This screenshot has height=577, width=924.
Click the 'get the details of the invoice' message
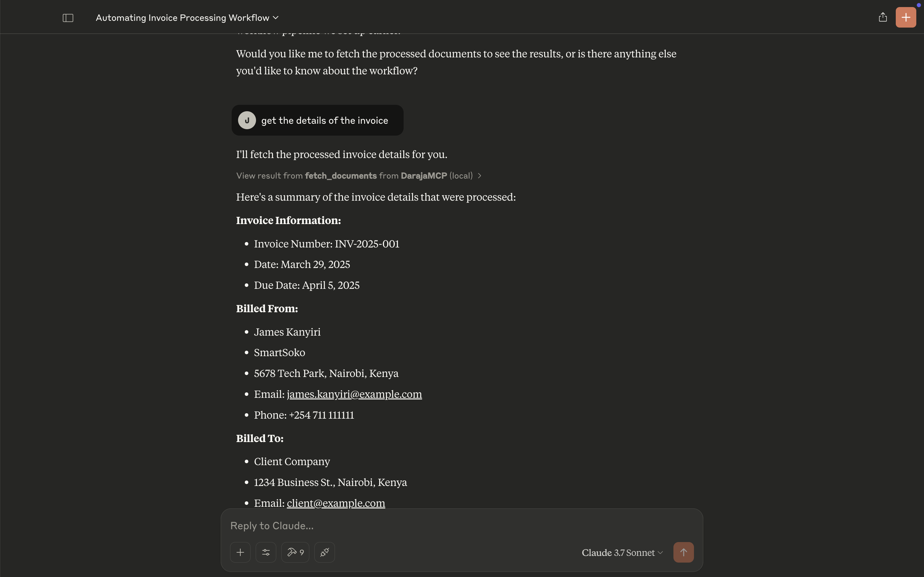(x=325, y=121)
